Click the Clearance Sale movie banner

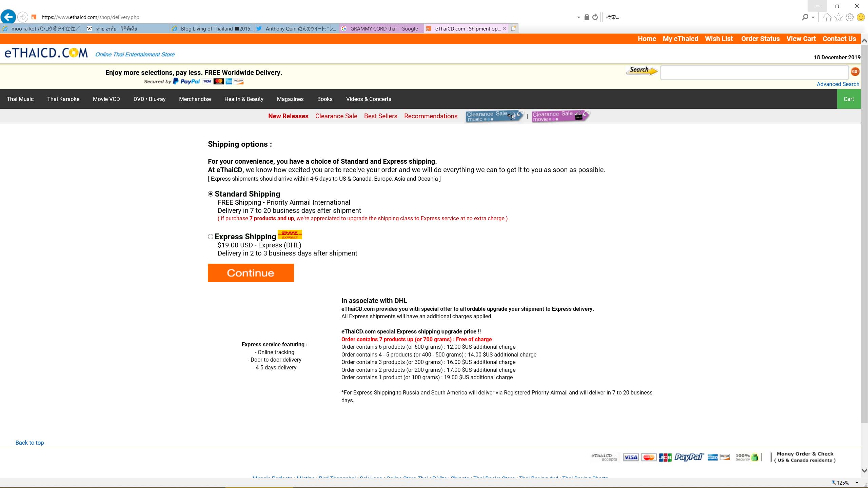coord(561,116)
